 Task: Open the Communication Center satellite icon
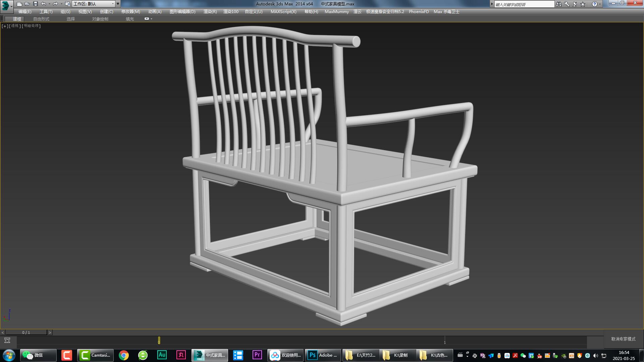pyautogui.click(x=575, y=4)
